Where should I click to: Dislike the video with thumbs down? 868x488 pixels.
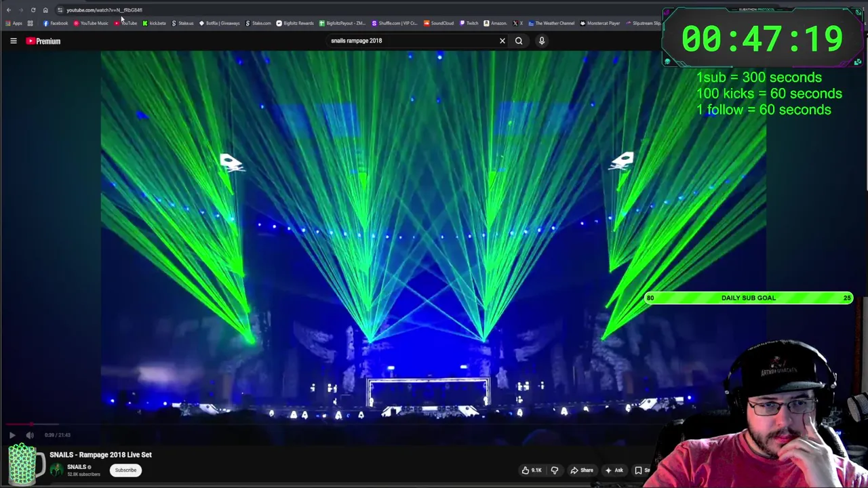click(x=555, y=470)
